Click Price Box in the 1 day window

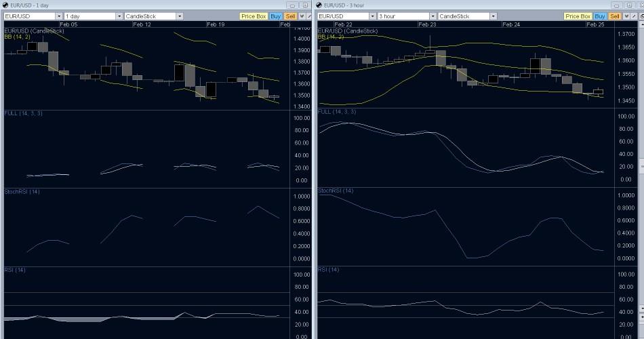tap(254, 16)
